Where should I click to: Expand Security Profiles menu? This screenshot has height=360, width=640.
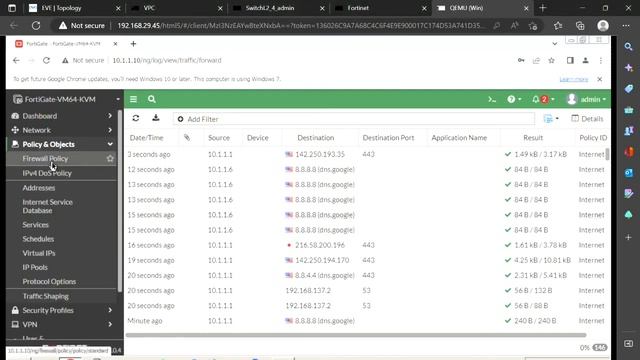62,310
